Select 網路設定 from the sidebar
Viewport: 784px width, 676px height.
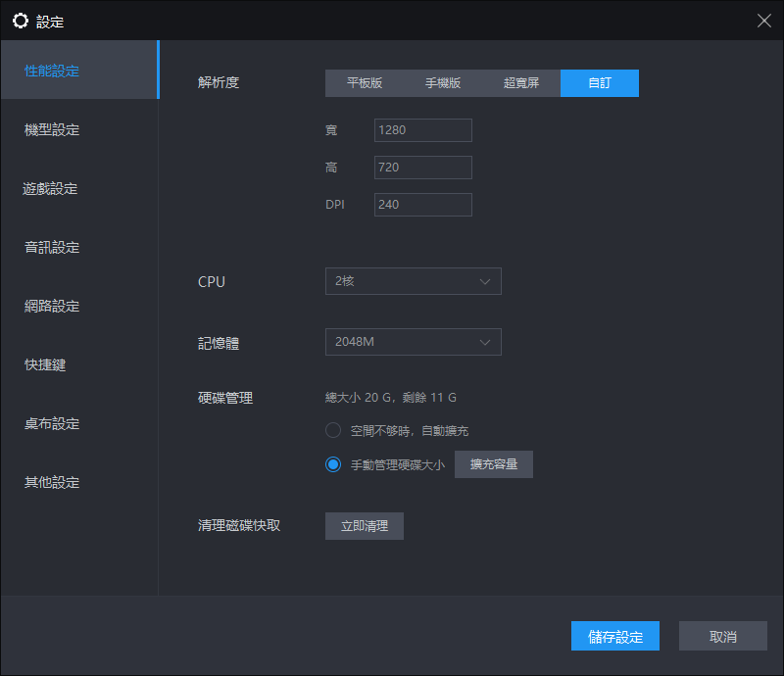[53, 306]
